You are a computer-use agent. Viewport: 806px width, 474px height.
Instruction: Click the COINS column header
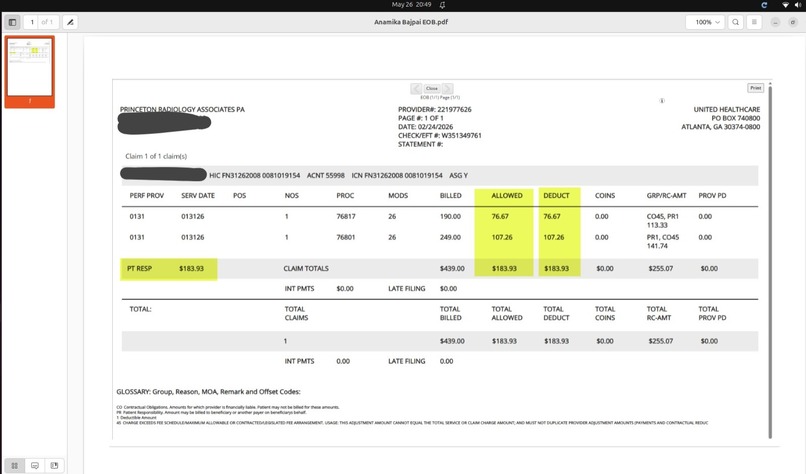coord(605,196)
